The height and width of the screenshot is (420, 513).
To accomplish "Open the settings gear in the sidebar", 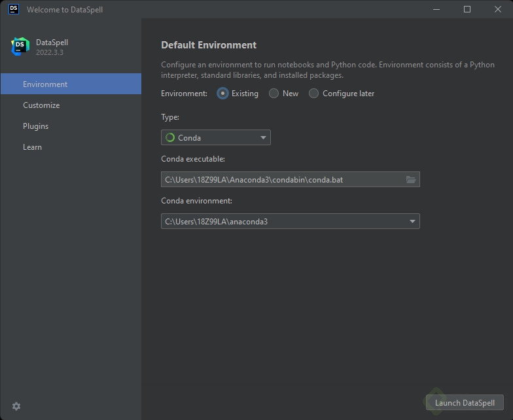I will (x=16, y=406).
